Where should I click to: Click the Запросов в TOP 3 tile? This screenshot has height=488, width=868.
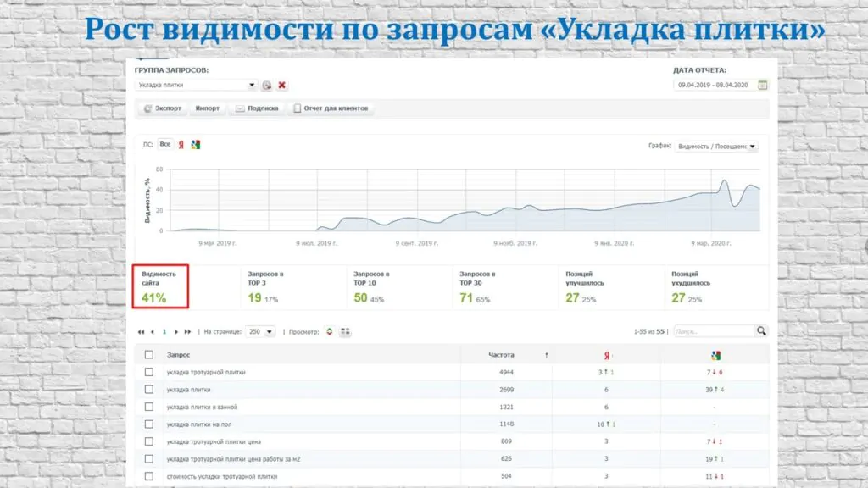pyautogui.click(x=293, y=287)
